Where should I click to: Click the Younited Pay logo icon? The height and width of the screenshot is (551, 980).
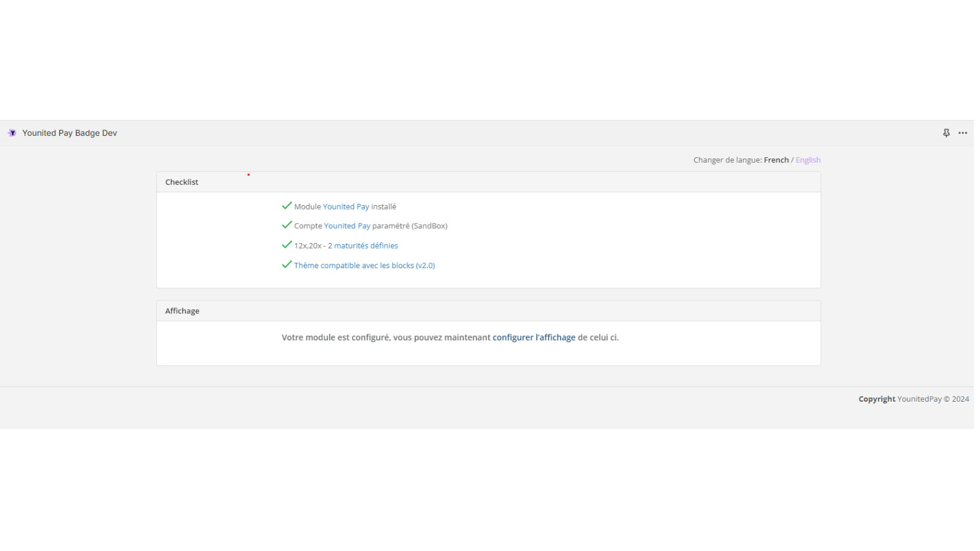point(12,133)
